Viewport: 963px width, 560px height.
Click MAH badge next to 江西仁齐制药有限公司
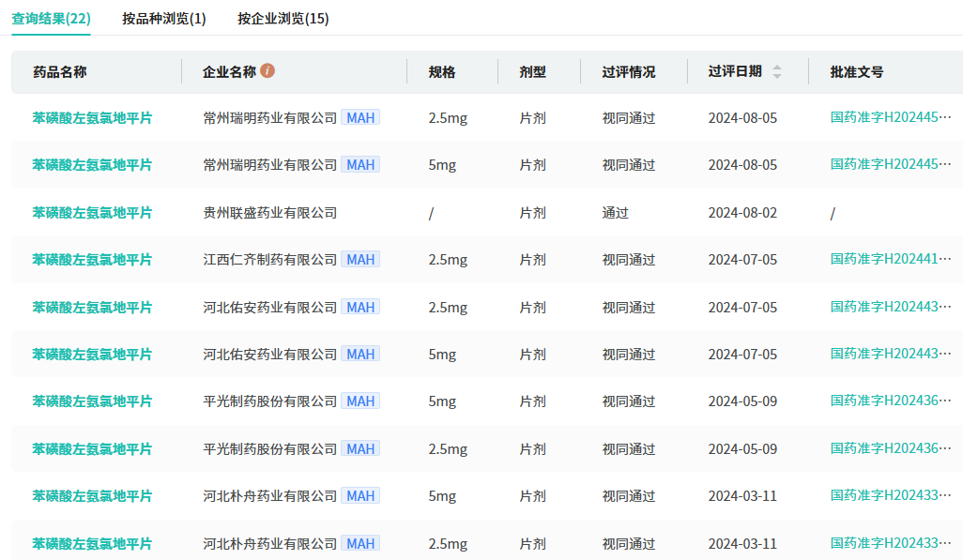click(x=360, y=259)
